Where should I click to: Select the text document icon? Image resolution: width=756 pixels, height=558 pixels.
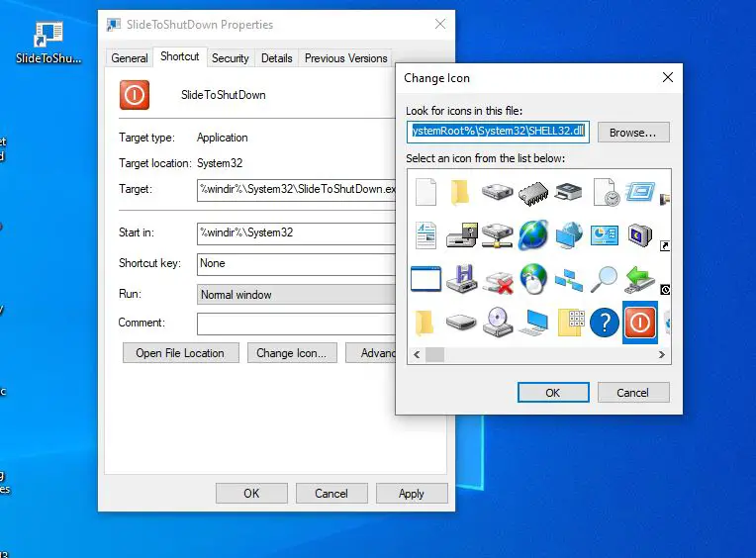pos(425,235)
